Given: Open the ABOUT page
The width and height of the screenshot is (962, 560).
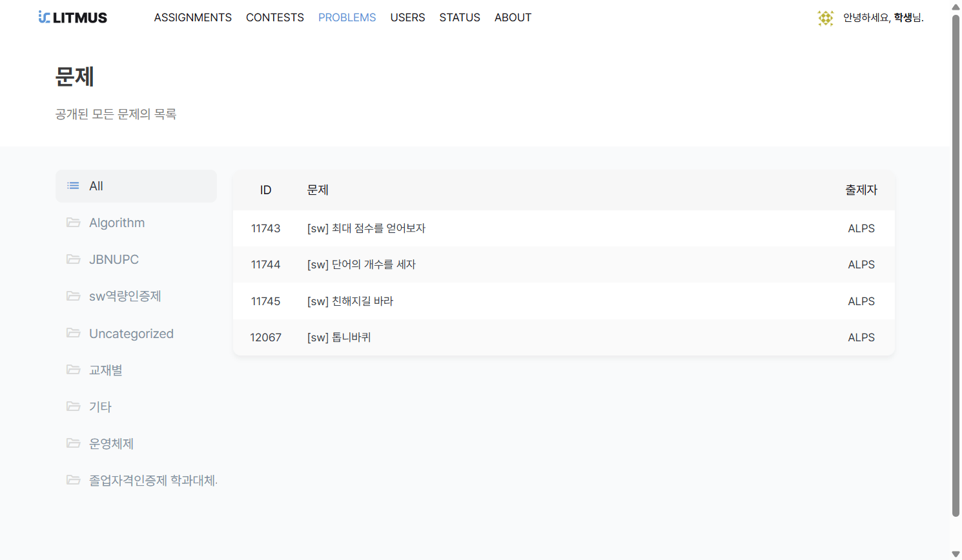Looking at the screenshot, I should (513, 17).
